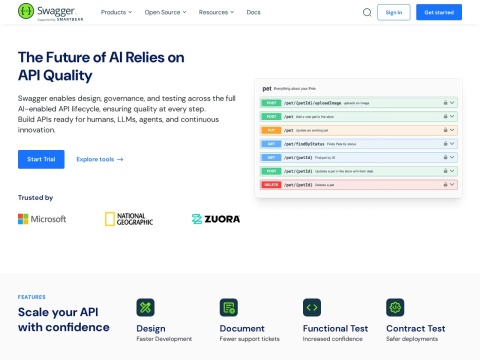The image size is (480, 360).
Task: Expand the 'Find pet by ID' chevron
Action: [452, 157]
